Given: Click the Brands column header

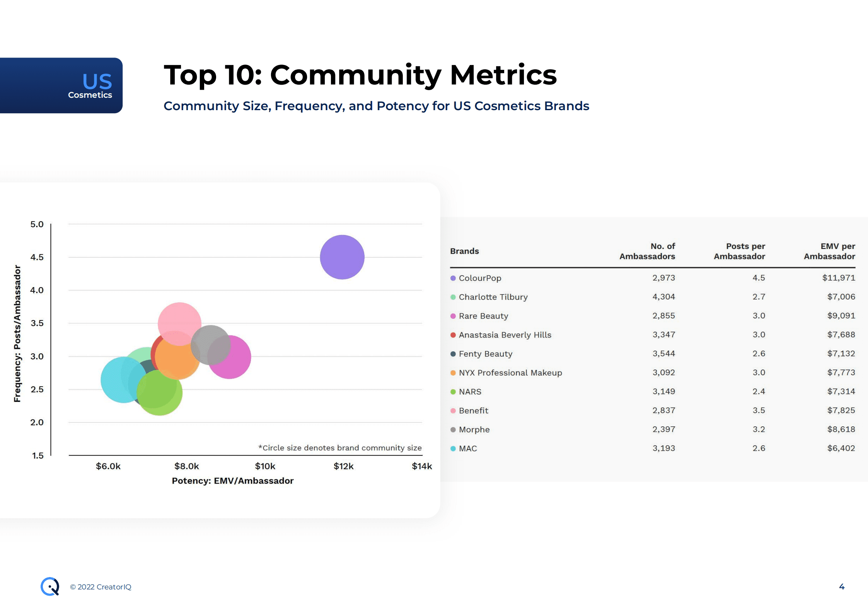Looking at the screenshot, I should [464, 251].
